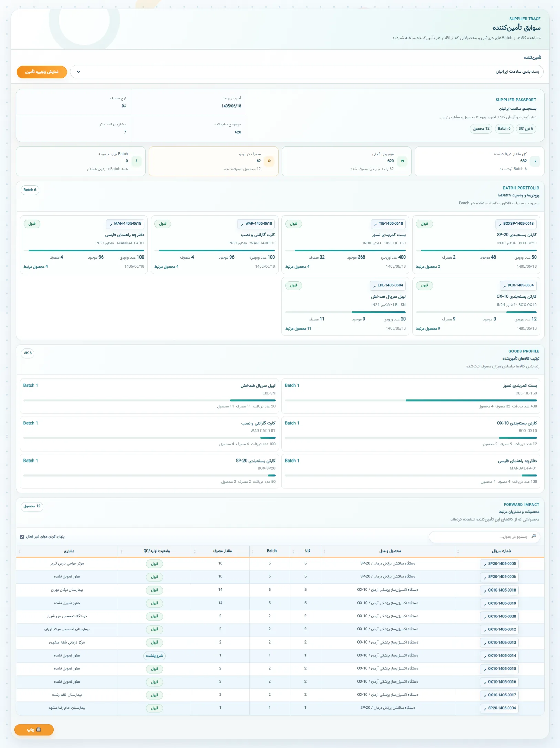
Task: Open serial SP20-1405-0005 link
Action: [x=499, y=564]
